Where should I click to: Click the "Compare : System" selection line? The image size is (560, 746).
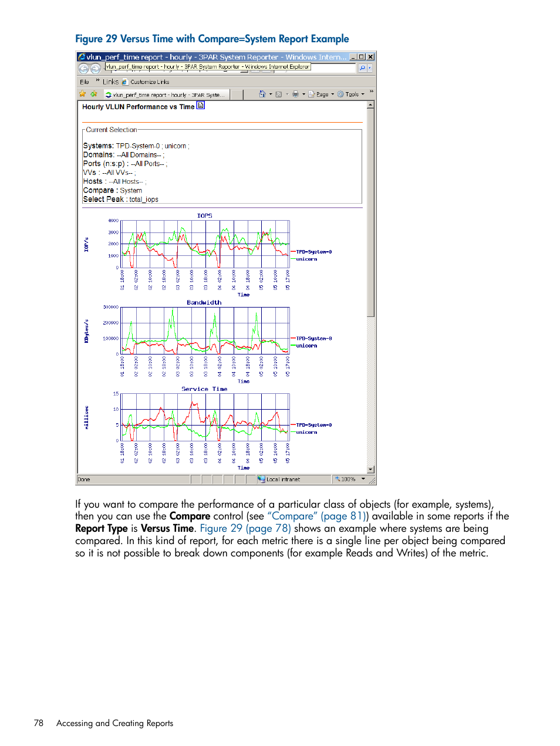point(113,190)
